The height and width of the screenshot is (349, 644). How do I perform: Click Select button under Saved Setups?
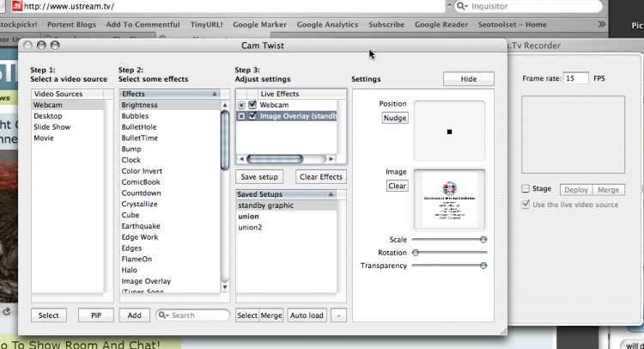click(x=247, y=315)
